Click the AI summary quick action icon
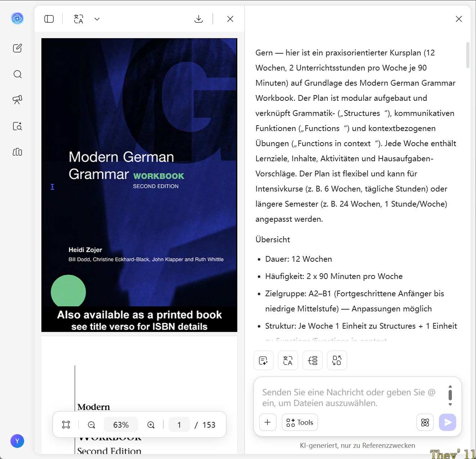Viewport: 476px width, 459px height. pos(264,360)
